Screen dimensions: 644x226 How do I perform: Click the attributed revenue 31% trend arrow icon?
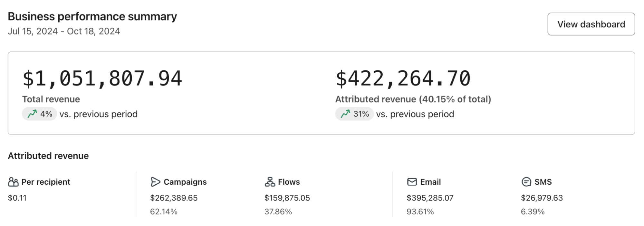(x=345, y=114)
